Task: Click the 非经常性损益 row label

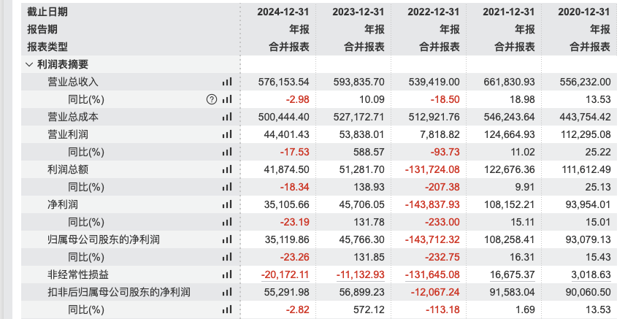Action: tap(78, 274)
